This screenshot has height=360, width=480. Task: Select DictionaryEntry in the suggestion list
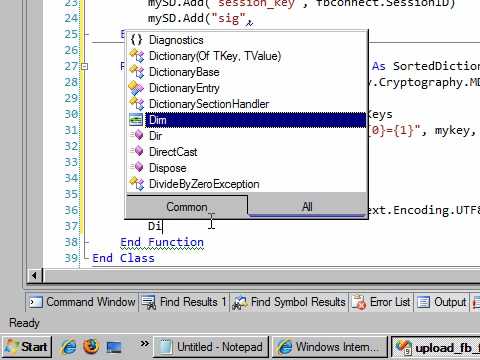[x=246, y=88]
